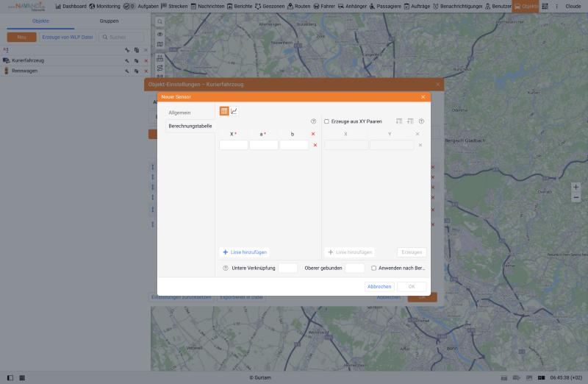Check Anwenden nach Ber... option
This screenshot has height=384, width=588.
(374, 268)
